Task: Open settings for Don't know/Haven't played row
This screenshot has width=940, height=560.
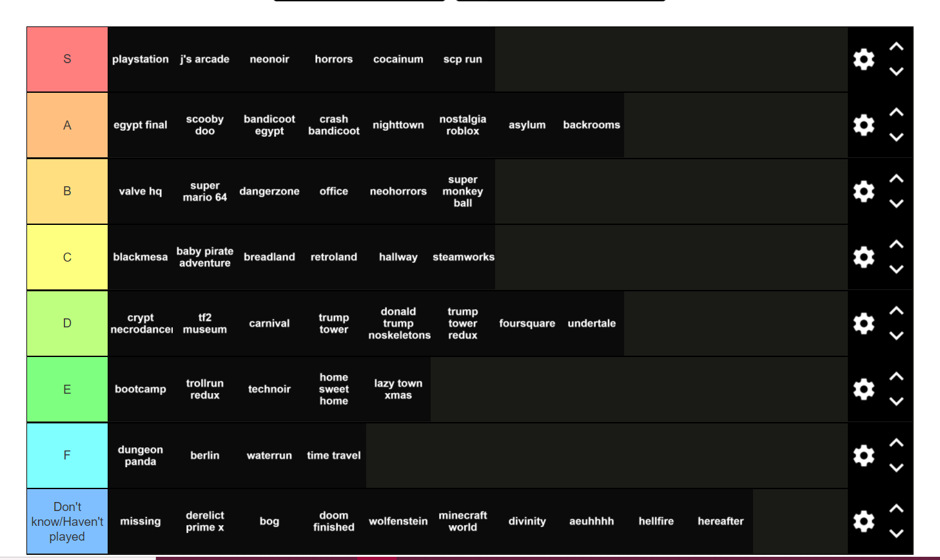Action: point(863,521)
